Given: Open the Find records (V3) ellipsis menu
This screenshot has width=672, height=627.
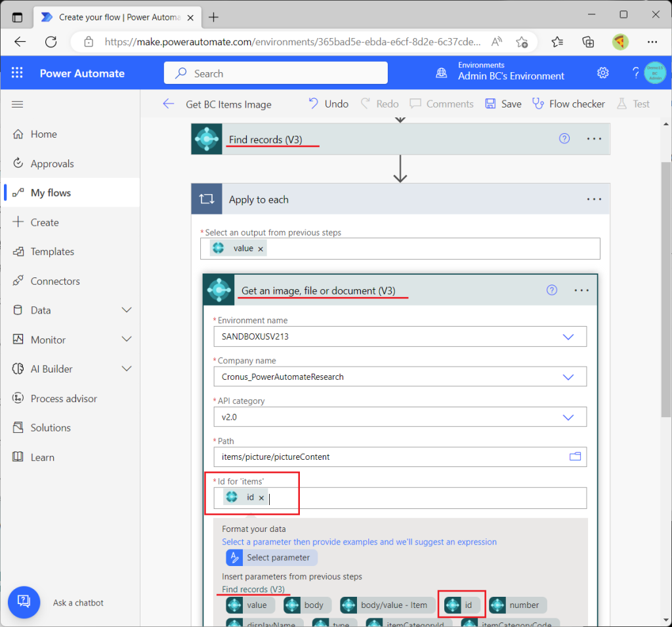Looking at the screenshot, I should (594, 138).
